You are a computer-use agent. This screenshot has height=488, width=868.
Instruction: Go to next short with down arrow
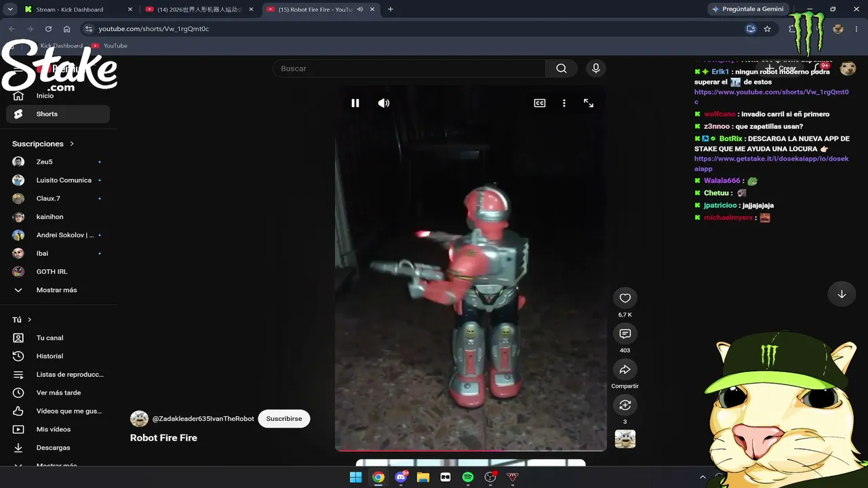(842, 294)
